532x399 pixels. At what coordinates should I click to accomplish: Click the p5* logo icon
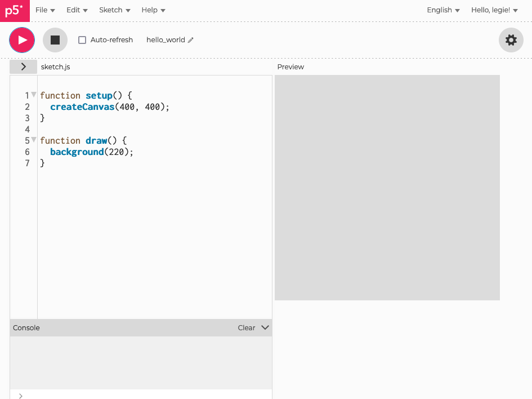pyautogui.click(x=15, y=10)
